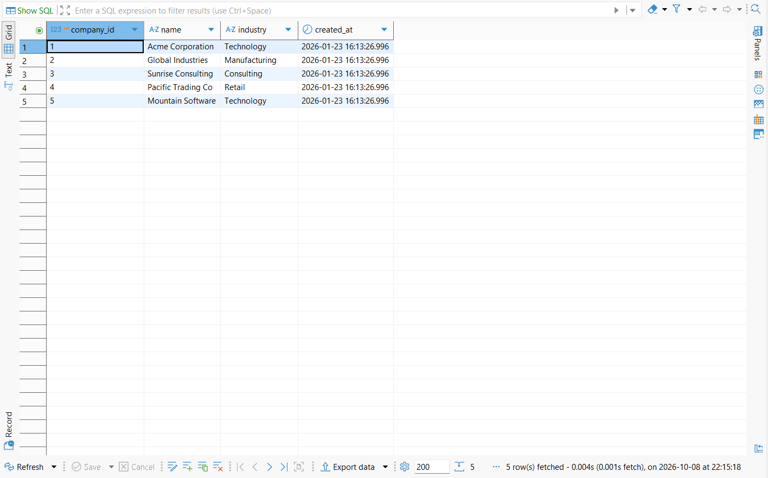Open the Refresh dropdown arrow
Viewport: 768px width, 478px height.
[x=54, y=467]
